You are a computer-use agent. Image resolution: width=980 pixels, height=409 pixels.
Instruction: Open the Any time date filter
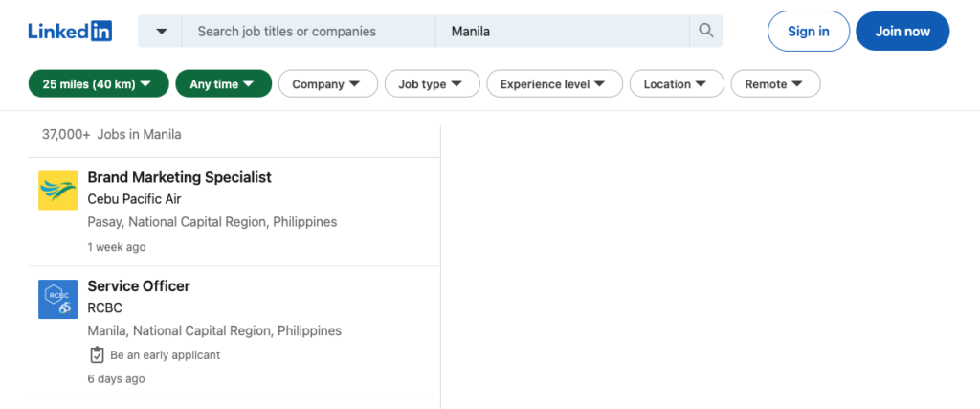(223, 84)
